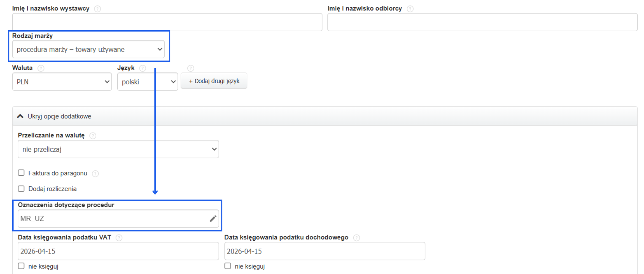This screenshot has width=644, height=274.
Task: Click help icon next to Faktura do paragonu
Action: tap(95, 174)
